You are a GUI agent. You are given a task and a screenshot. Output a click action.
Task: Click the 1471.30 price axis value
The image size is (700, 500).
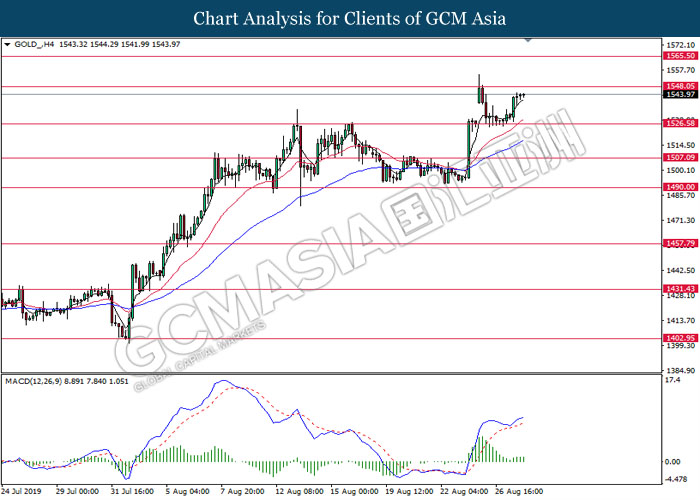[x=680, y=220]
